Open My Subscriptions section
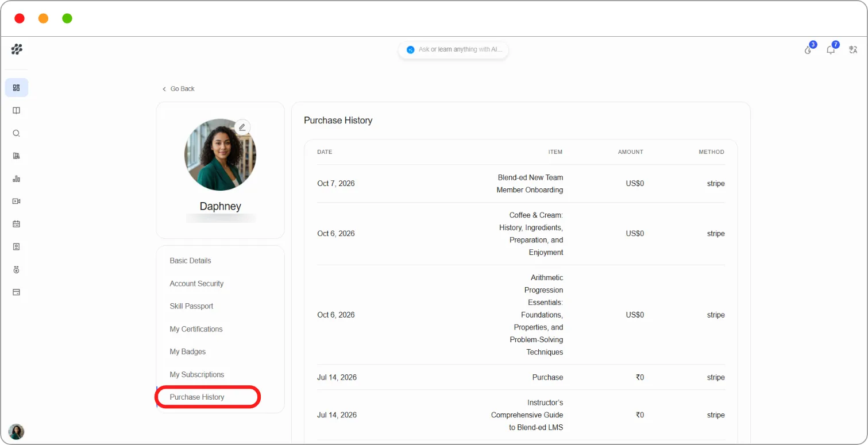This screenshot has height=445, width=868. (x=197, y=374)
